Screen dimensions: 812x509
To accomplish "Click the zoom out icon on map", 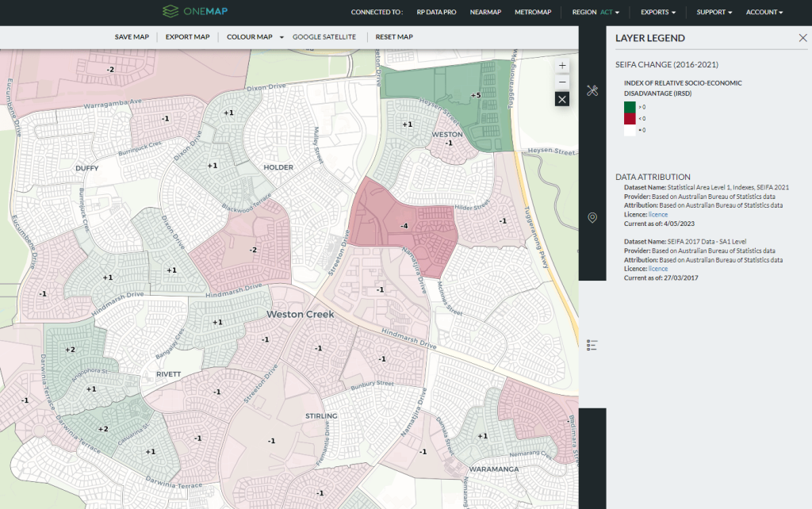I will (561, 82).
